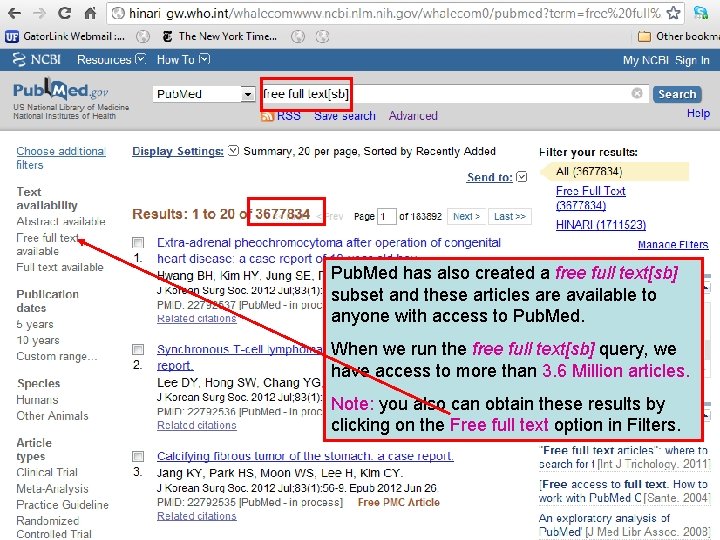Open the PubMed database selector dropdown
Viewport: 720px width, 540px height.
204,94
